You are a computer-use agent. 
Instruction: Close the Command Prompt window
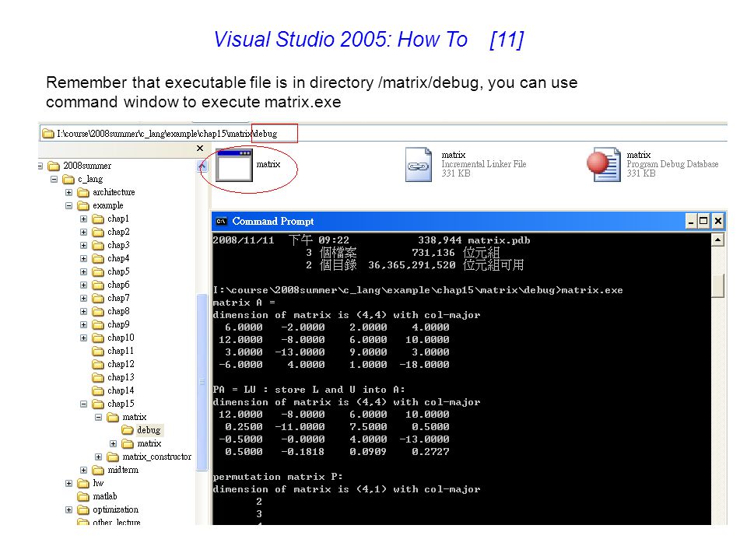point(718,222)
